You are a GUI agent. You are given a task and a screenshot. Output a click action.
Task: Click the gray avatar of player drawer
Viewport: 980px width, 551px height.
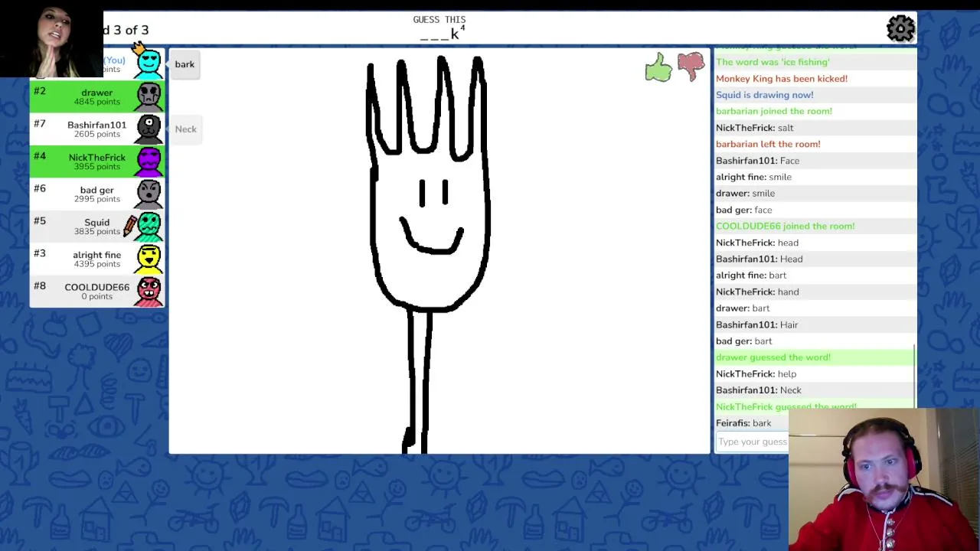149,96
